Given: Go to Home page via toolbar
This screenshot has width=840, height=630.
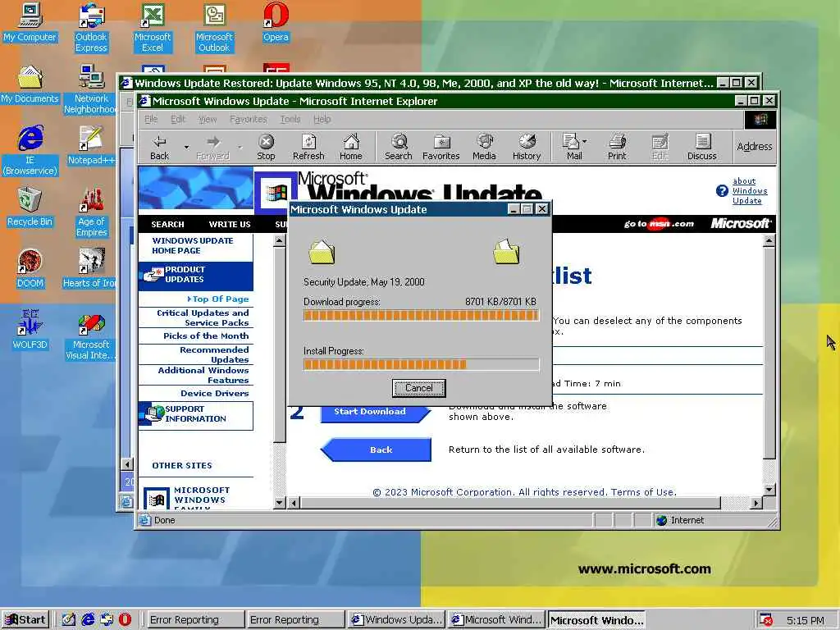Looking at the screenshot, I should tap(351, 148).
